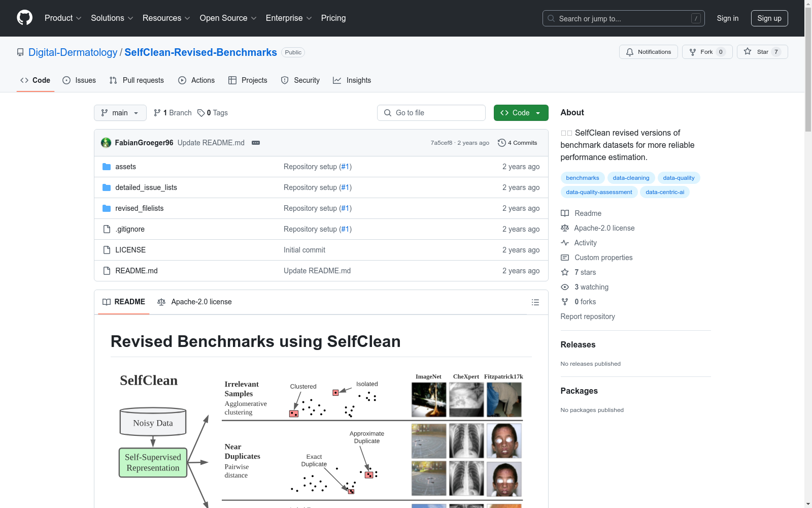Click the data-quality-assessment topic tag

[x=599, y=192]
